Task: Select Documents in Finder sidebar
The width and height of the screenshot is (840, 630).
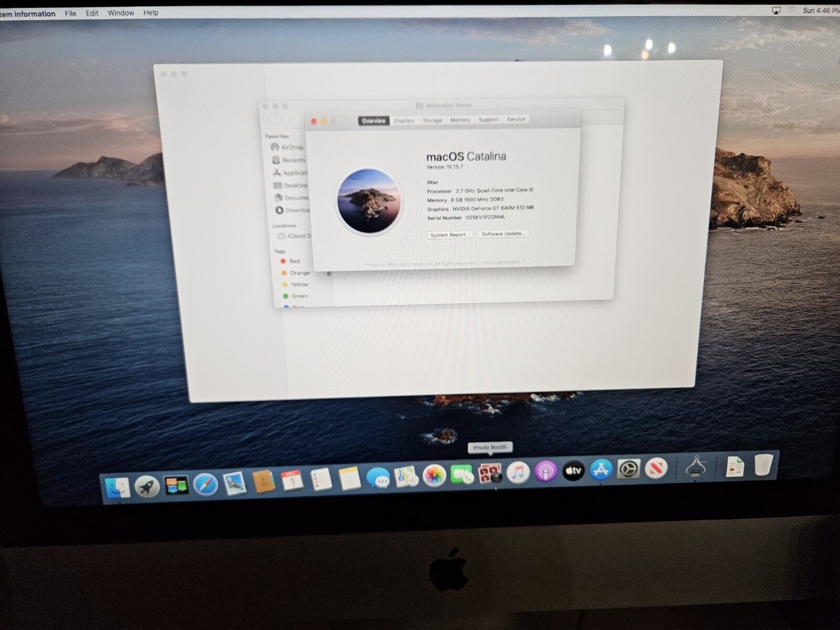Action: point(292,198)
